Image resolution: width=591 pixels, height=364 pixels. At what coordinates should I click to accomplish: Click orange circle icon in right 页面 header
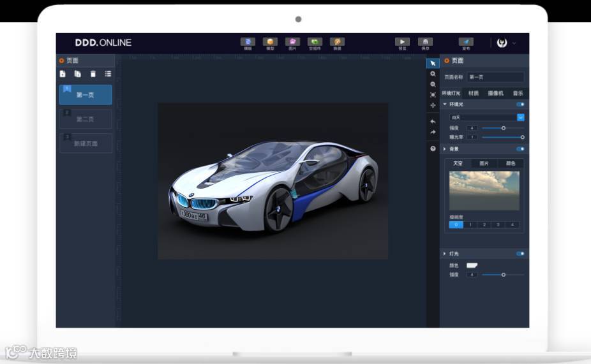(x=447, y=61)
